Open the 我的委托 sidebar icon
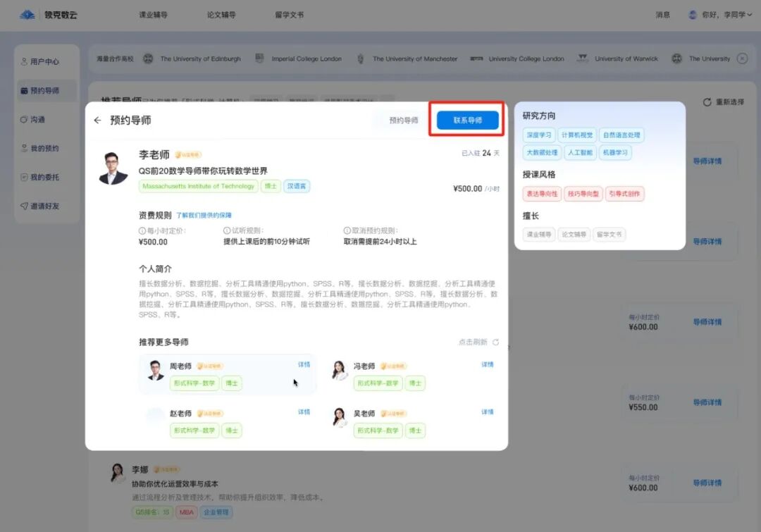The width and height of the screenshot is (761, 532). coord(24,177)
